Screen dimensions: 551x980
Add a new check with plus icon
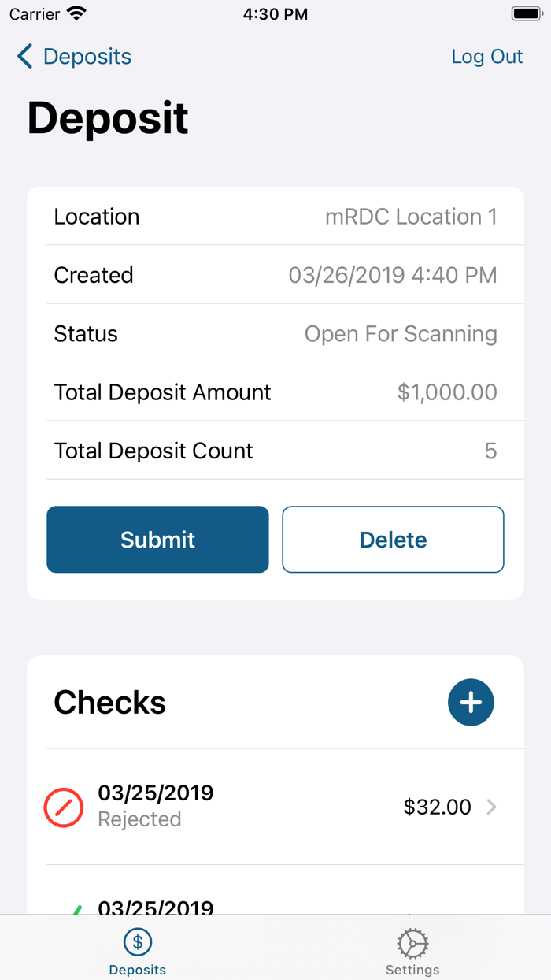(471, 702)
